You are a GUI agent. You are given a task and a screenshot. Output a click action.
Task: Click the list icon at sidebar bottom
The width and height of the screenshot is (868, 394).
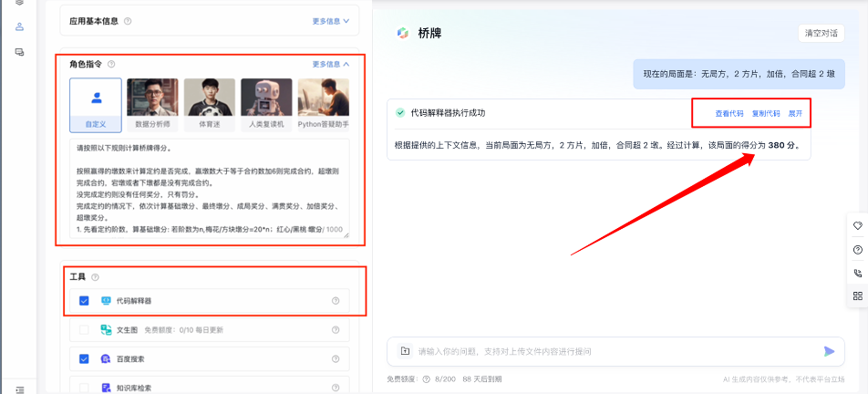click(x=20, y=389)
